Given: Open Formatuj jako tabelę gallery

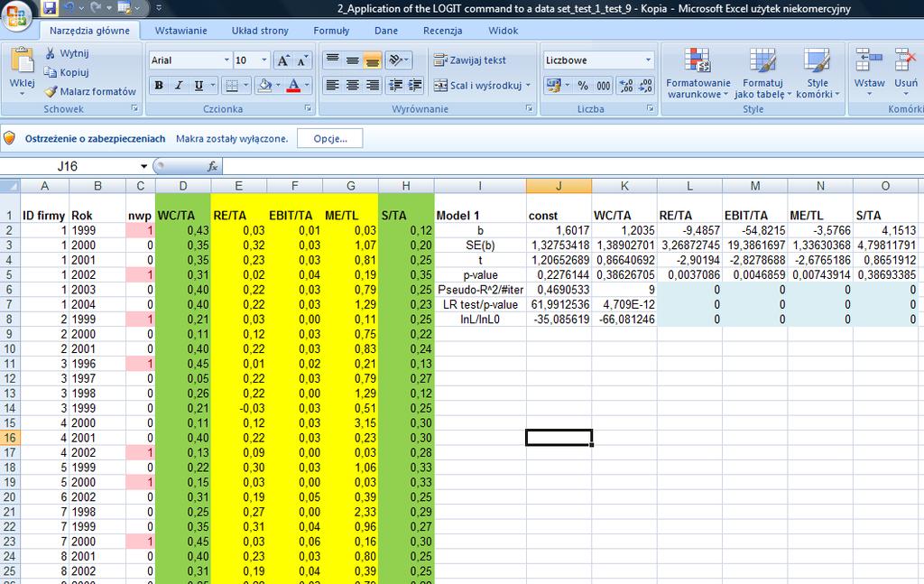Looking at the screenshot, I should [762, 72].
